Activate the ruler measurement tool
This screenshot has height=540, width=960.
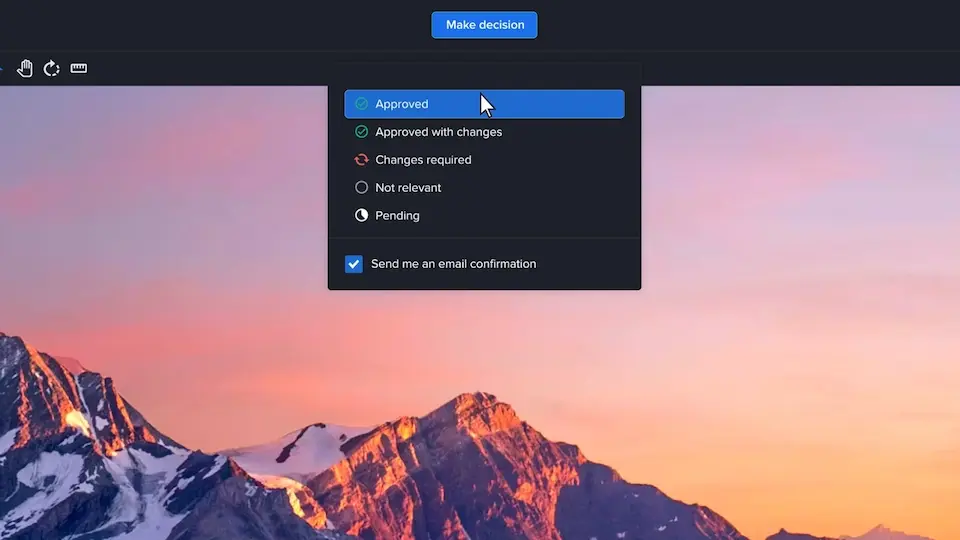79,68
